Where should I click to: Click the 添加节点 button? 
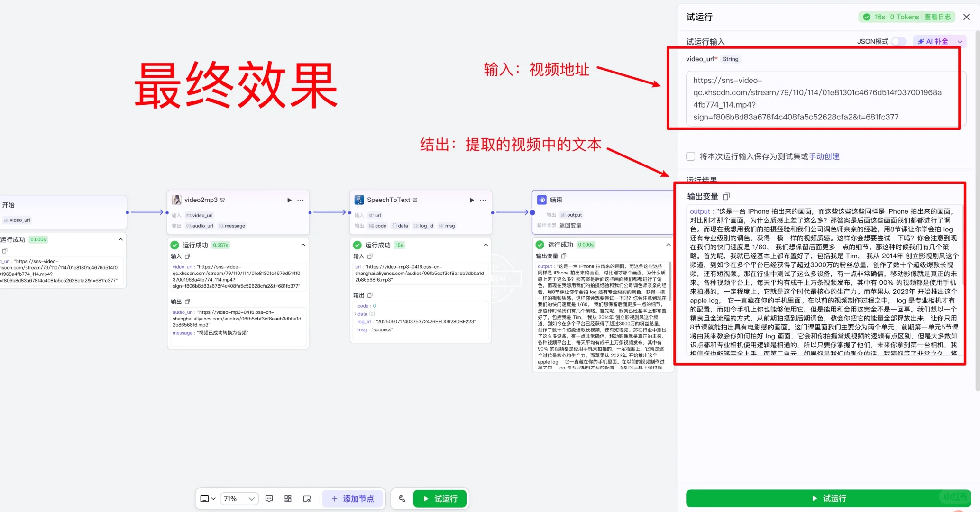(x=353, y=498)
